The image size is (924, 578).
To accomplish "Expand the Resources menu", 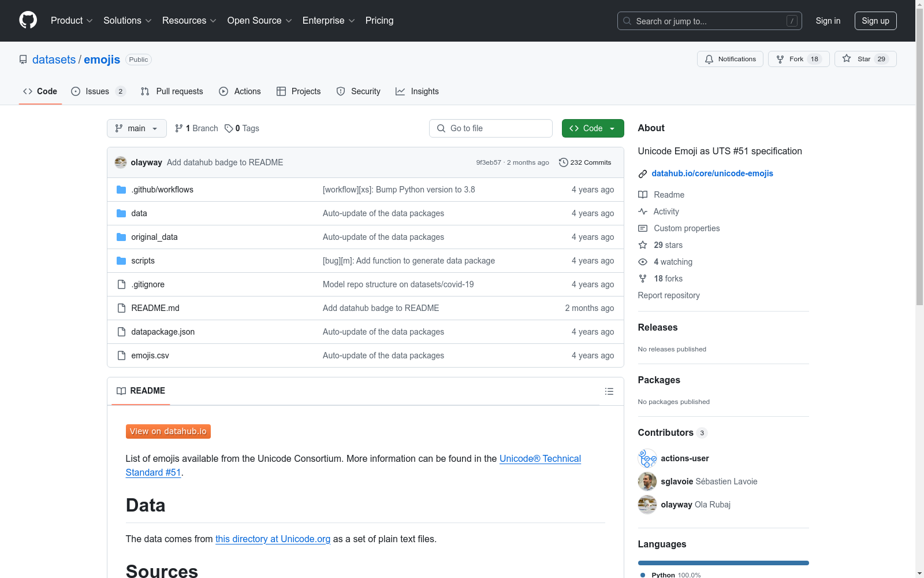I will pos(189,20).
